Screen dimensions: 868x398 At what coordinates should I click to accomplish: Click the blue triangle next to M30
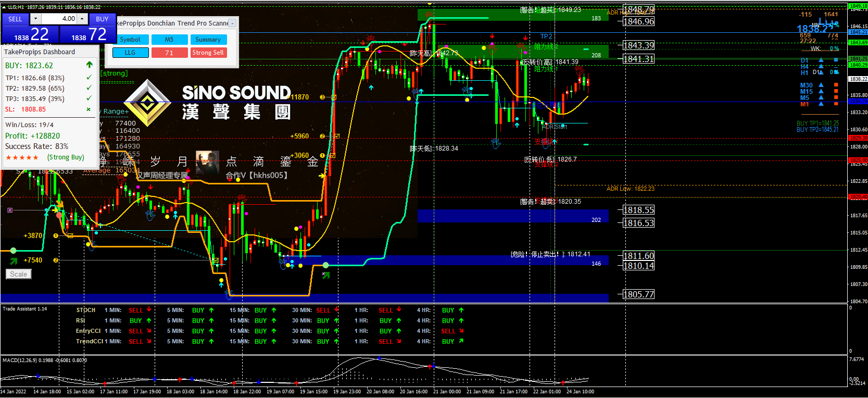pyautogui.click(x=821, y=85)
